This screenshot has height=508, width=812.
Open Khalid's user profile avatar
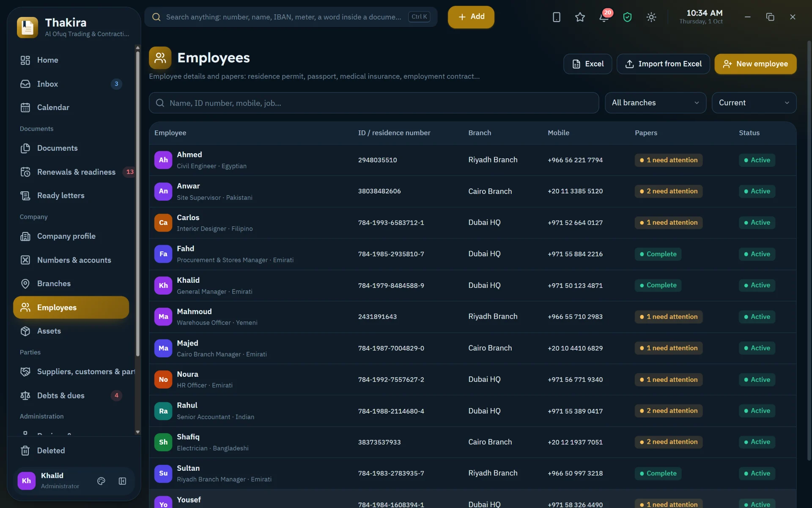26,481
